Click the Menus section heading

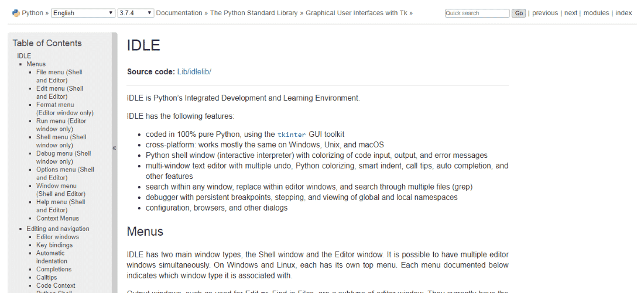[x=145, y=232]
